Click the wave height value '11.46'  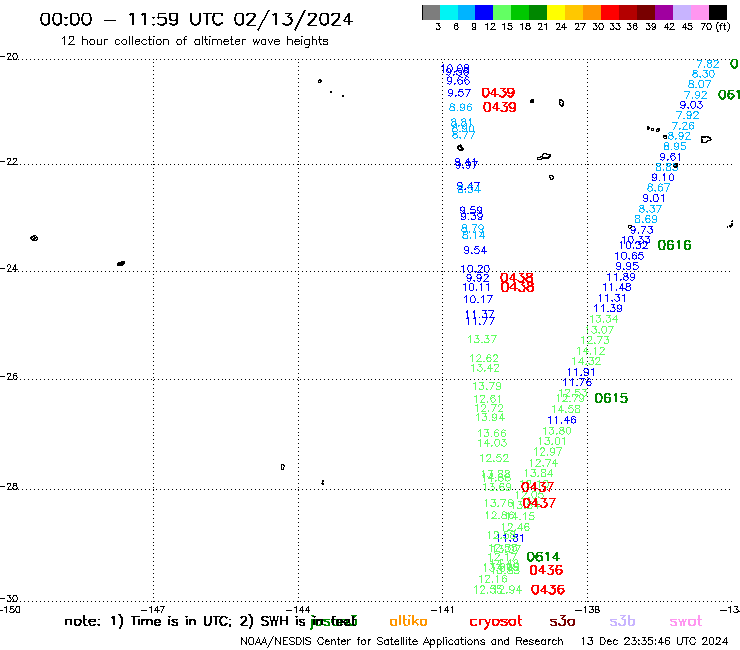tap(562, 420)
